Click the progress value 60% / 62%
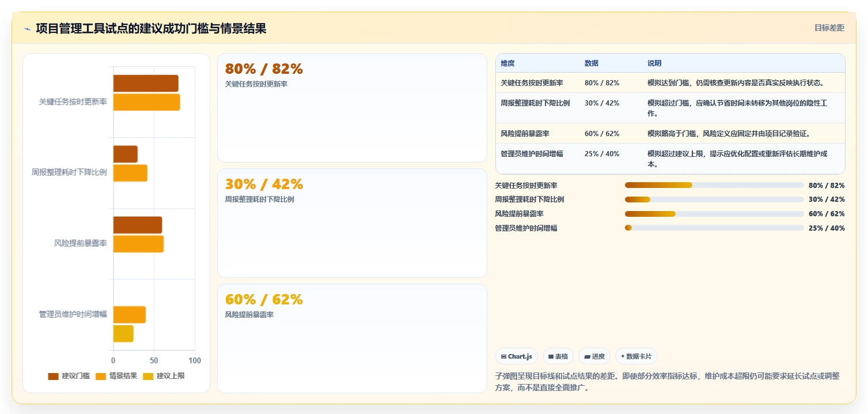 (827, 213)
